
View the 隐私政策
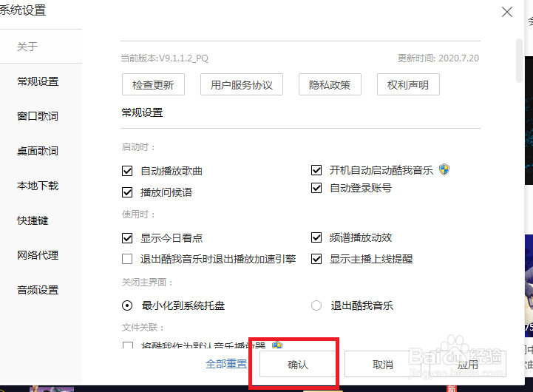click(x=330, y=84)
